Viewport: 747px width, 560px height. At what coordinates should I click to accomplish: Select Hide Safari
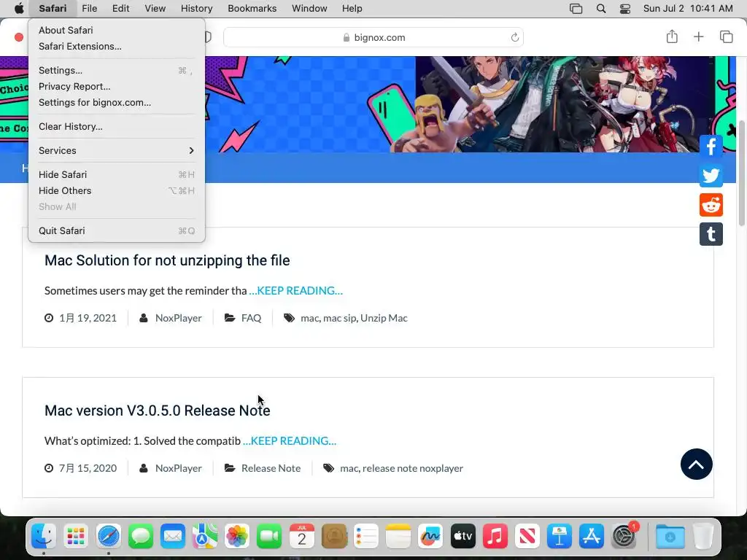coord(117,175)
